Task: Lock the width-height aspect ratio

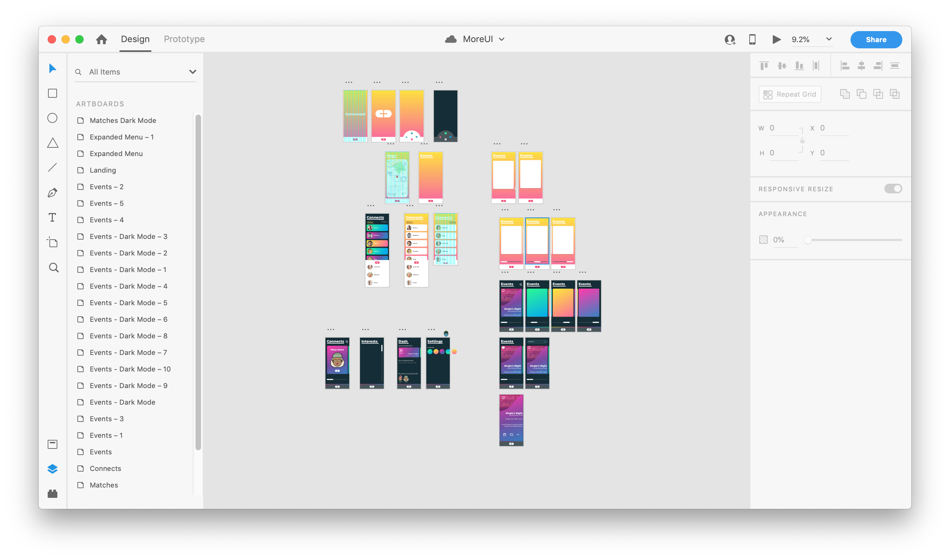Action: point(802,141)
